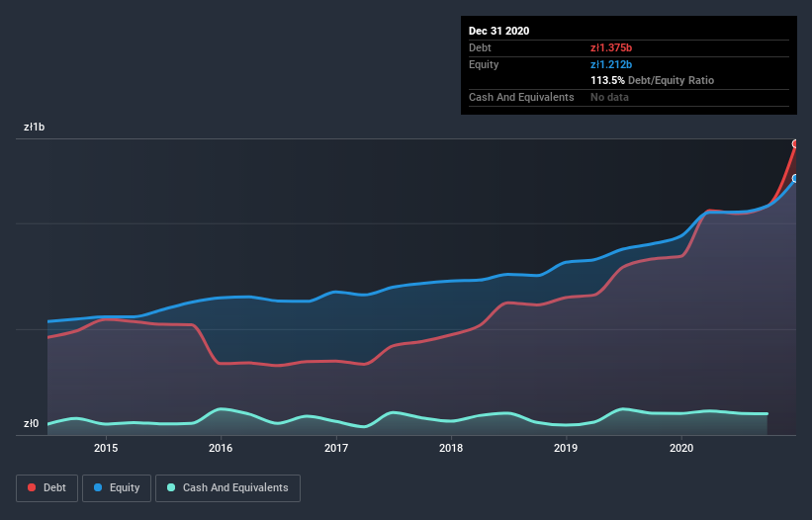Toggle the Debt legend button
This screenshot has height=520, width=812.
(47, 488)
